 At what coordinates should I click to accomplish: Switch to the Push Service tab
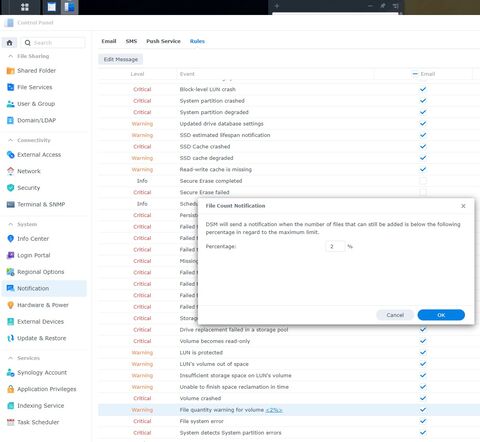pyautogui.click(x=163, y=41)
